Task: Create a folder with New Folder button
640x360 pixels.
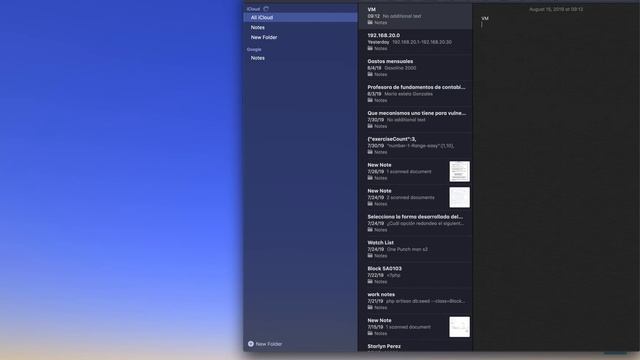Action: click(265, 344)
